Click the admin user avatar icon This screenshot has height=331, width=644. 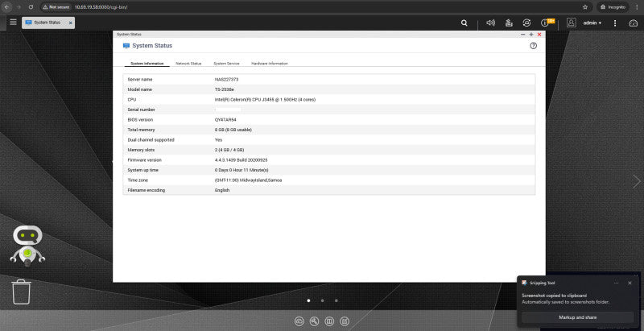pyautogui.click(x=571, y=23)
